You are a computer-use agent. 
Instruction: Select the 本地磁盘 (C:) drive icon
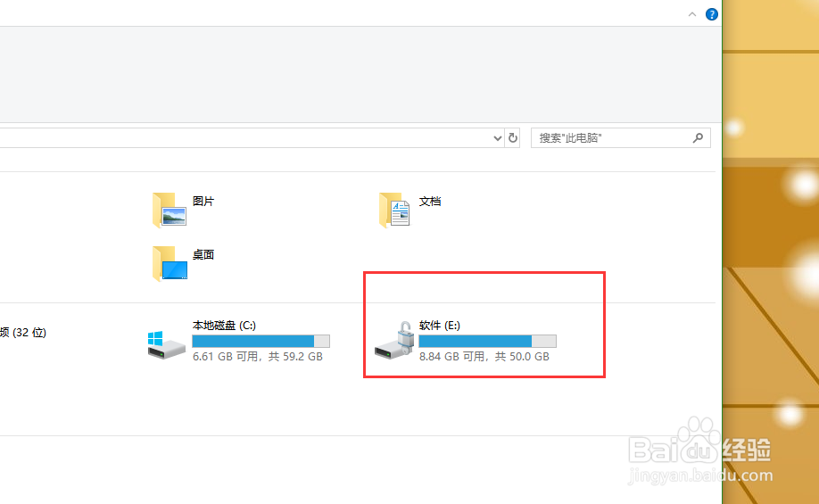coord(167,343)
